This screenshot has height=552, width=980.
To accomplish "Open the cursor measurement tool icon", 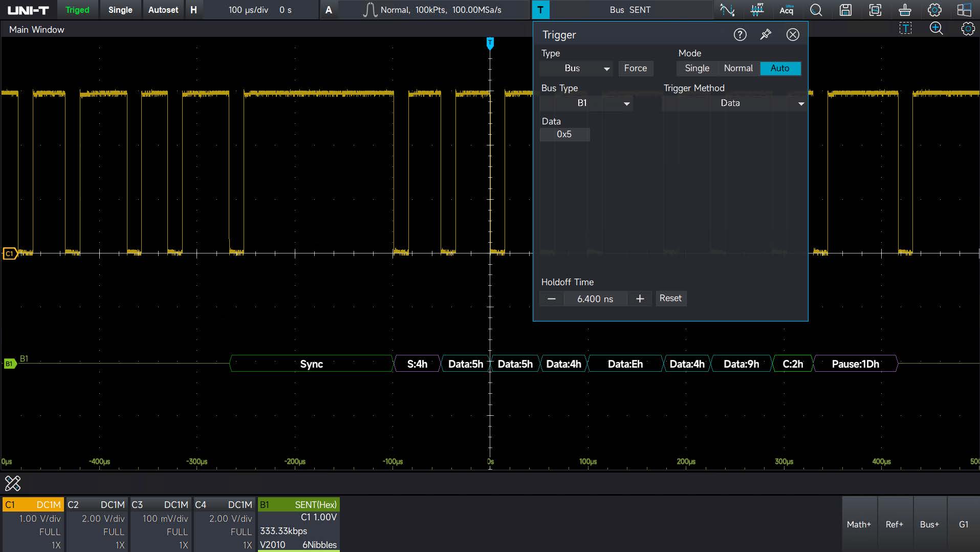I will [727, 10].
